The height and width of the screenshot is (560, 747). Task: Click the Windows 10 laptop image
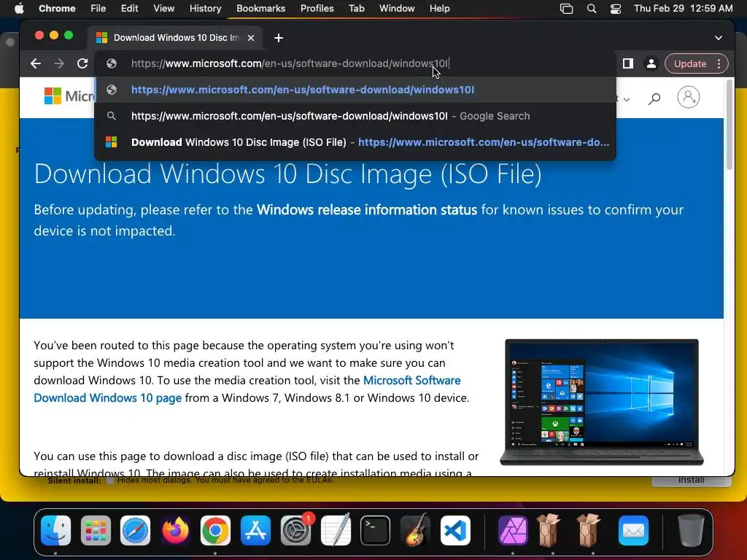[x=602, y=402]
